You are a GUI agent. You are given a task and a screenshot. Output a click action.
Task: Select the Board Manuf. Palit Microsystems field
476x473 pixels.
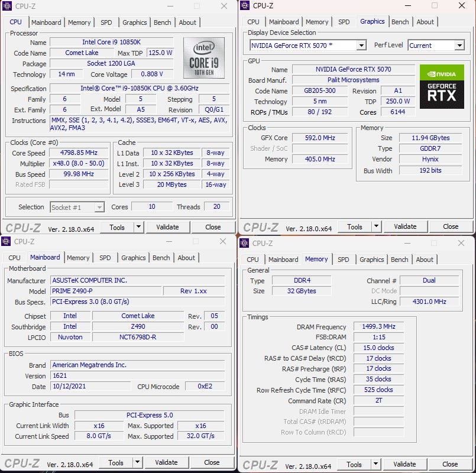354,80
